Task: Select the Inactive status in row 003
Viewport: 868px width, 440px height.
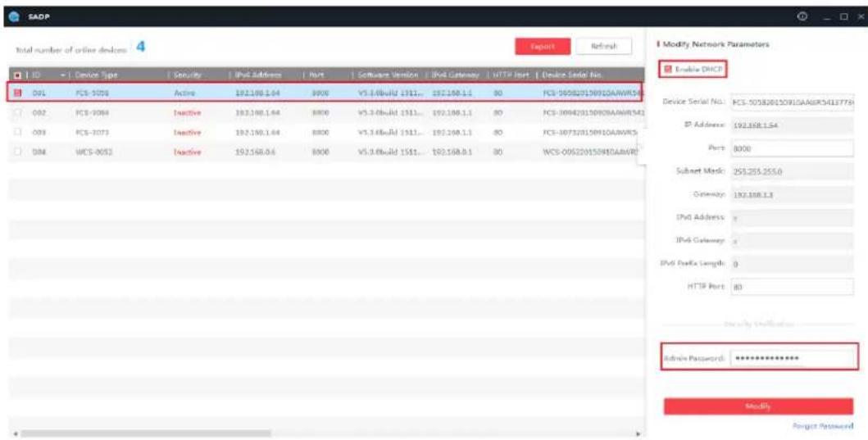Action: point(187,132)
